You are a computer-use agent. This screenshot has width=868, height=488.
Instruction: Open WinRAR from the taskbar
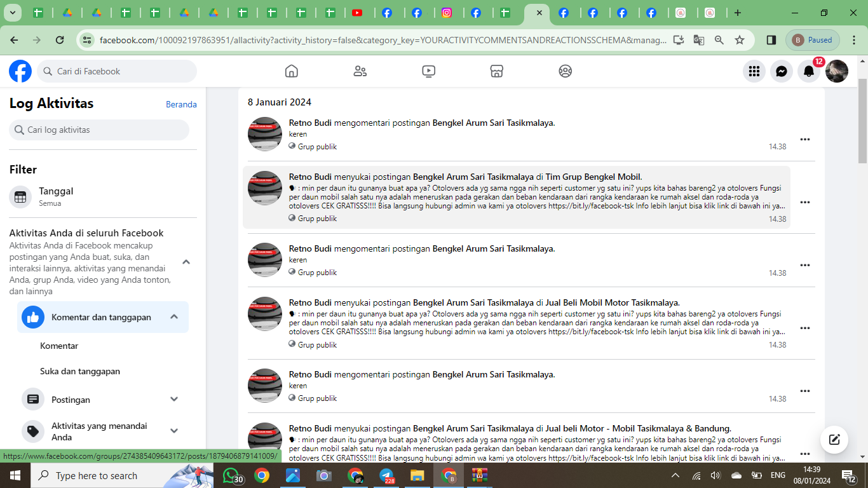(479, 475)
